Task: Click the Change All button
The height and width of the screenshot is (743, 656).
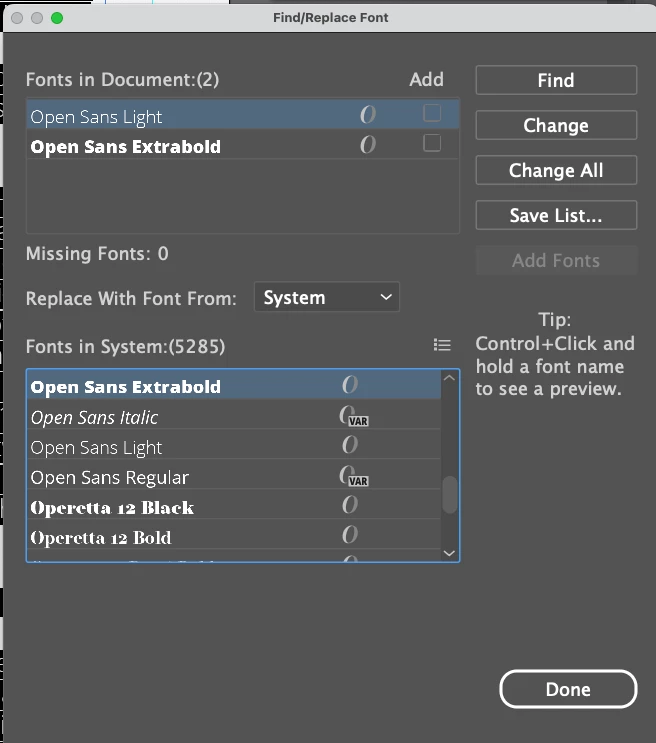Action: tap(556, 170)
